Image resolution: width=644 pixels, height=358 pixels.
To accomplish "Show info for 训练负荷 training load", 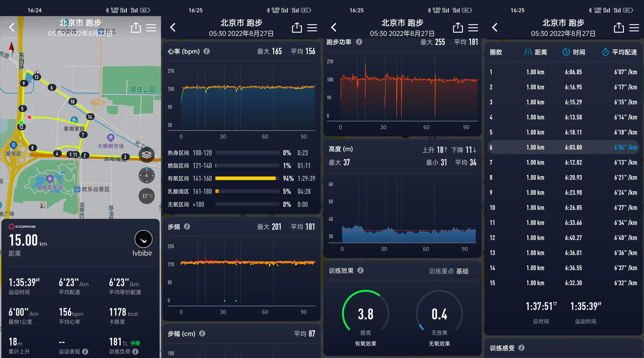I will [x=135, y=351].
